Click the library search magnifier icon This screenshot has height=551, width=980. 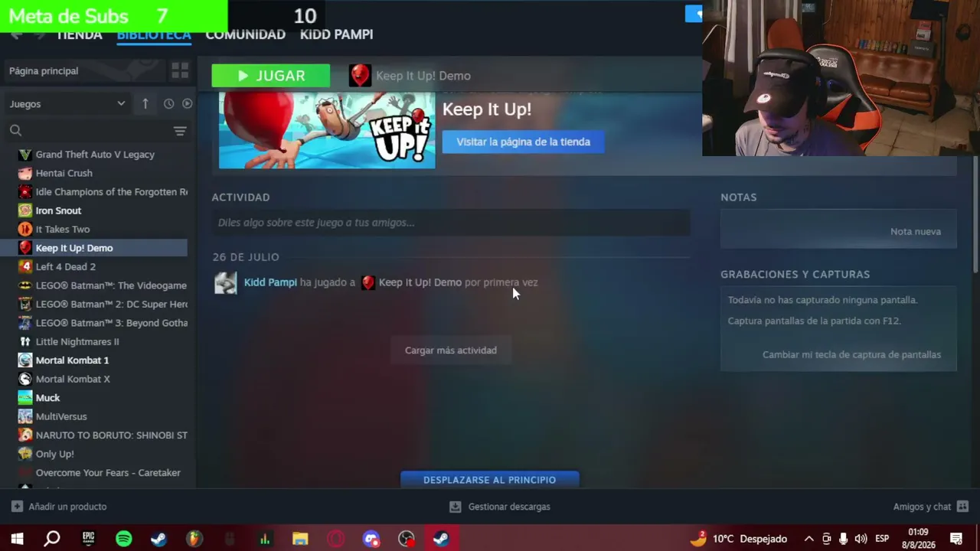(x=15, y=130)
